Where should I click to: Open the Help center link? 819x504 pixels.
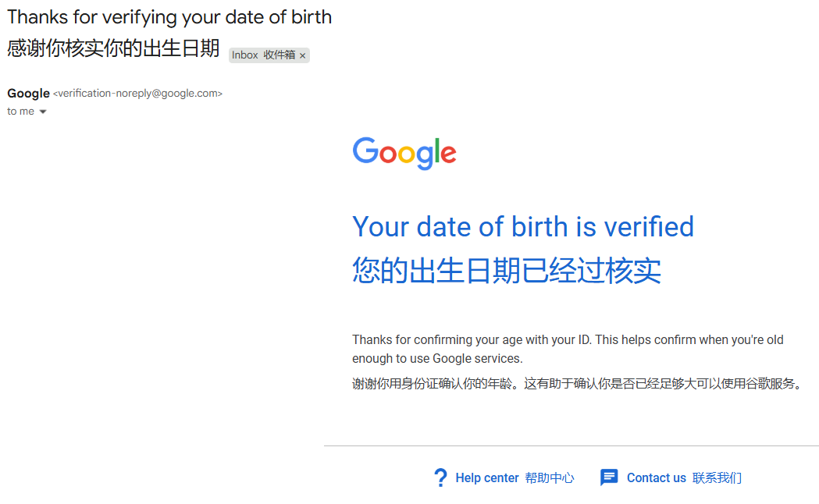coord(487,478)
